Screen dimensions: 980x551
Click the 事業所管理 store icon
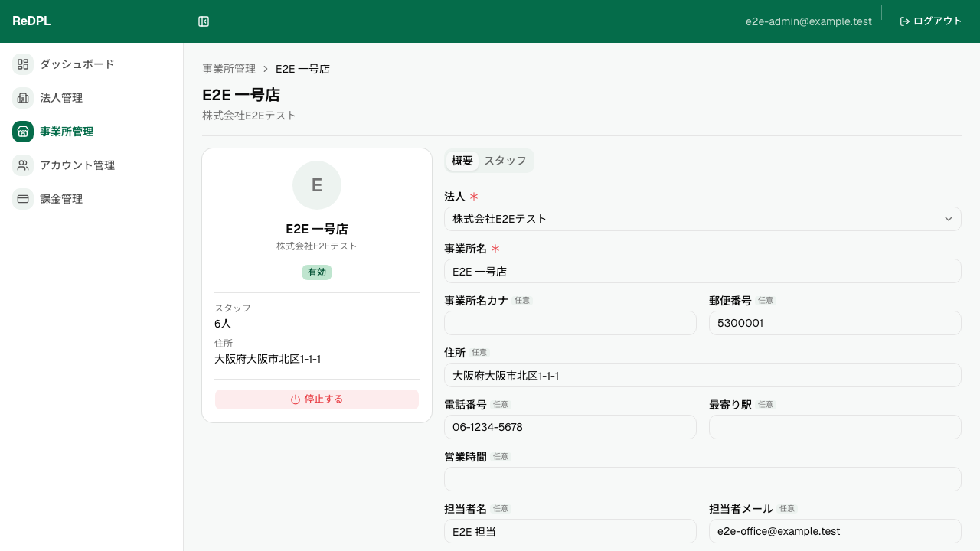[23, 132]
